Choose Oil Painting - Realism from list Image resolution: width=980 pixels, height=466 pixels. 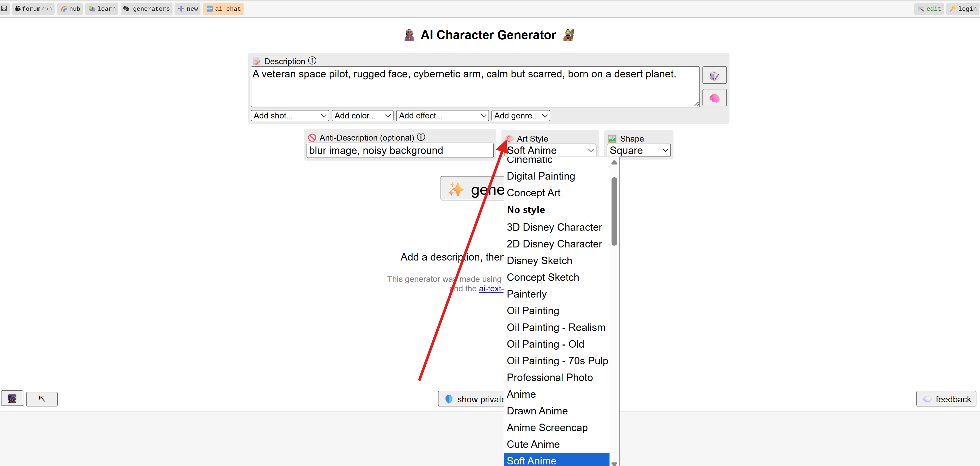[555, 328]
